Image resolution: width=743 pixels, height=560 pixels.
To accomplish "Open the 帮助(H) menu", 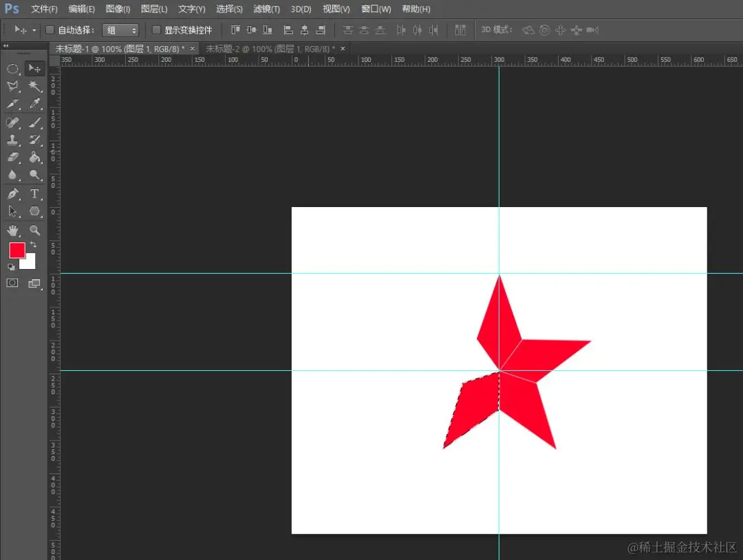I will coord(416,9).
